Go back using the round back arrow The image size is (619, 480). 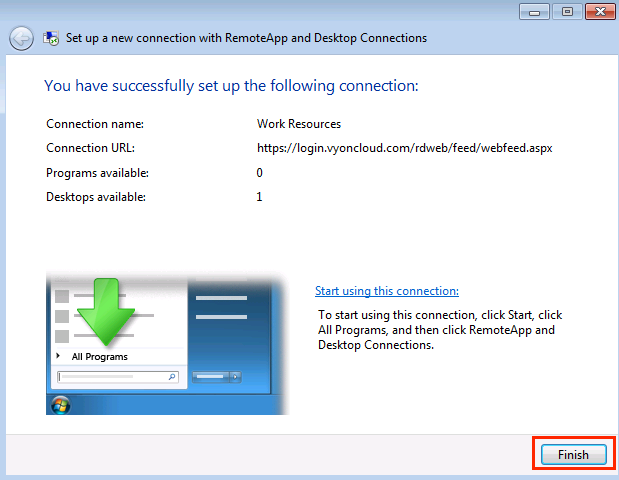click(21, 39)
